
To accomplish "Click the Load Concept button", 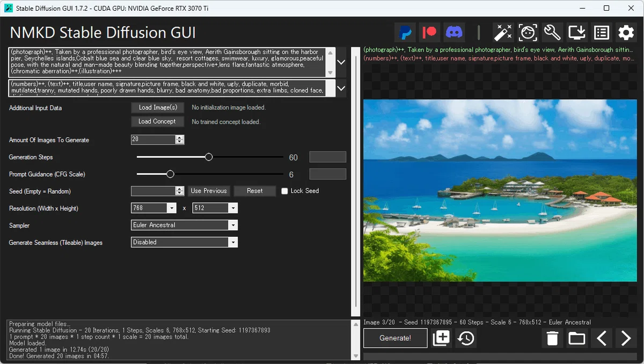I will pyautogui.click(x=158, y=121).
